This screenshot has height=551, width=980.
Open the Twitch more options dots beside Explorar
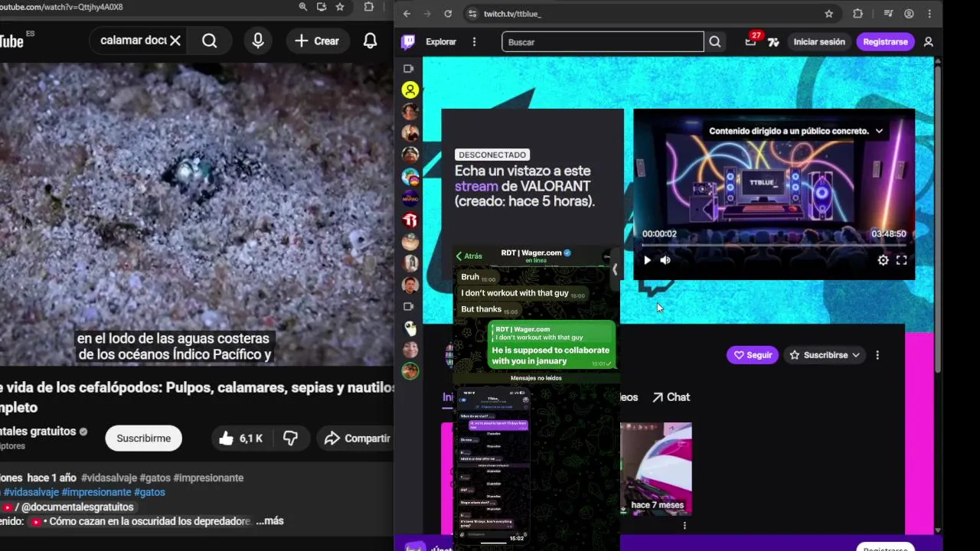(x=475, y=42)
